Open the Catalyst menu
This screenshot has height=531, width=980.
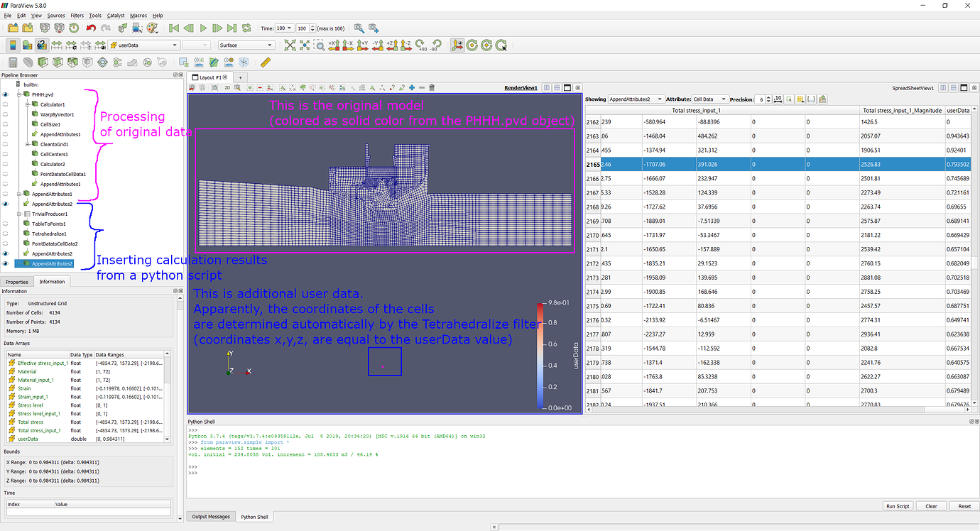tap(116, 15)
